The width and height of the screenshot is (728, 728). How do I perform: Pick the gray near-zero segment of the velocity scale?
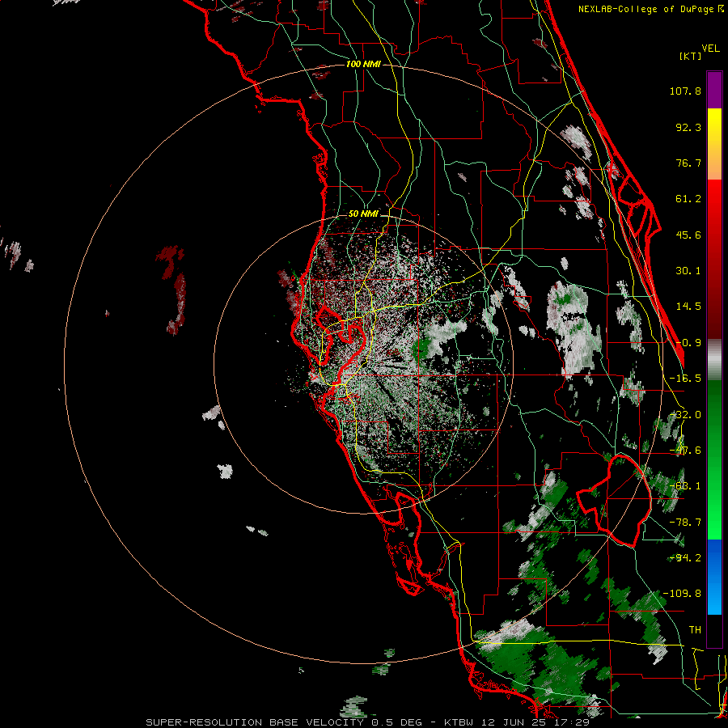click(x=714, y=359)
